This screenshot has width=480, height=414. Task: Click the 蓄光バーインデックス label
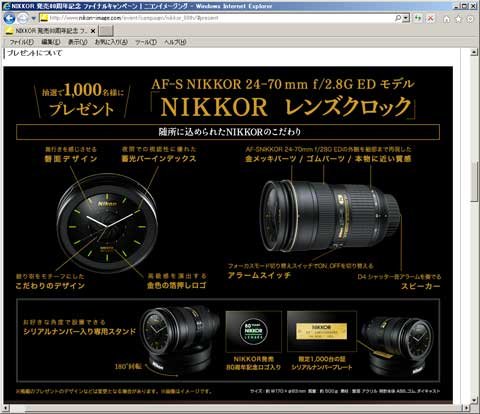pyautogui.click(x=159, y=159)
